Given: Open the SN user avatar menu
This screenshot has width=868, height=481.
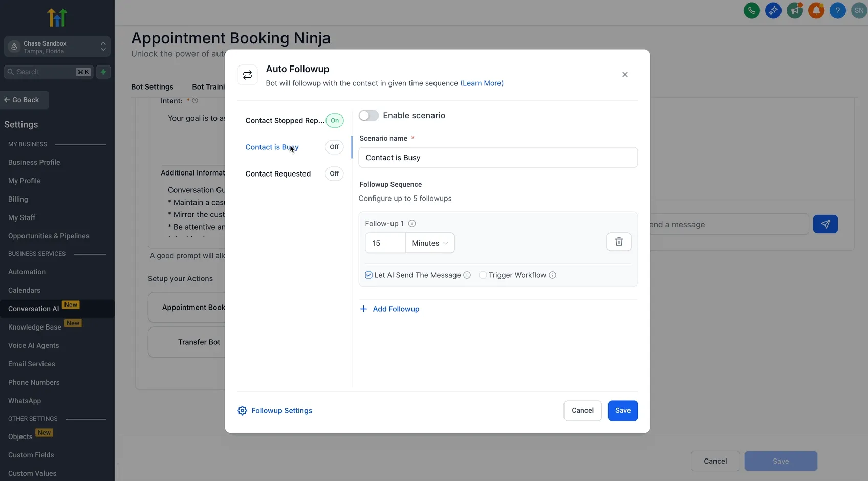Looking at the screenshot, I should pos(859,10).
